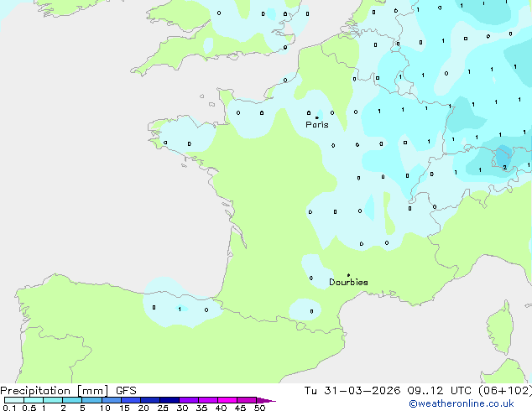Image resolution: width=532 pixels, height=411 pixels.
Task: Select the 25–30 mm navy legend color
Action: (x=170, y=400)
